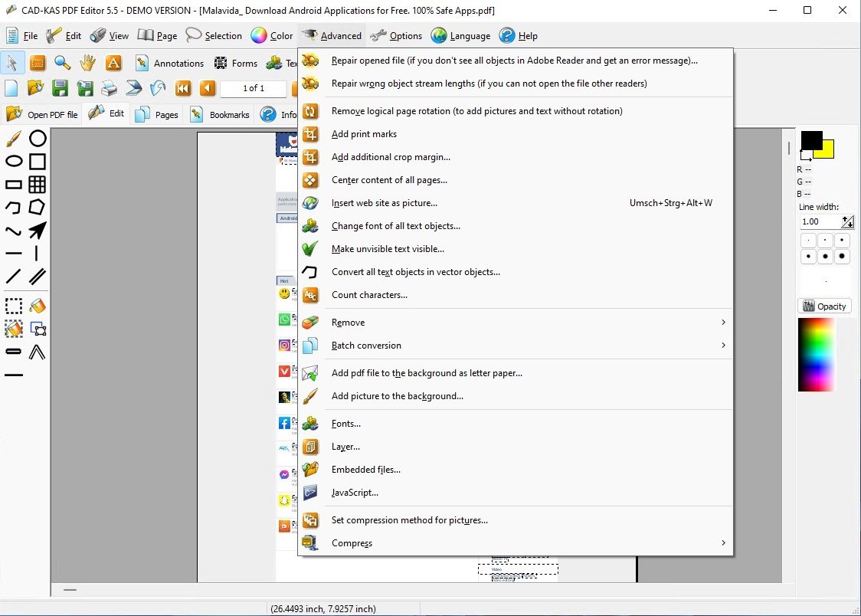Click the Open PDF file button
Image resolution: width=861 pixels, height=616 pixels.
[x=42, y=114]
